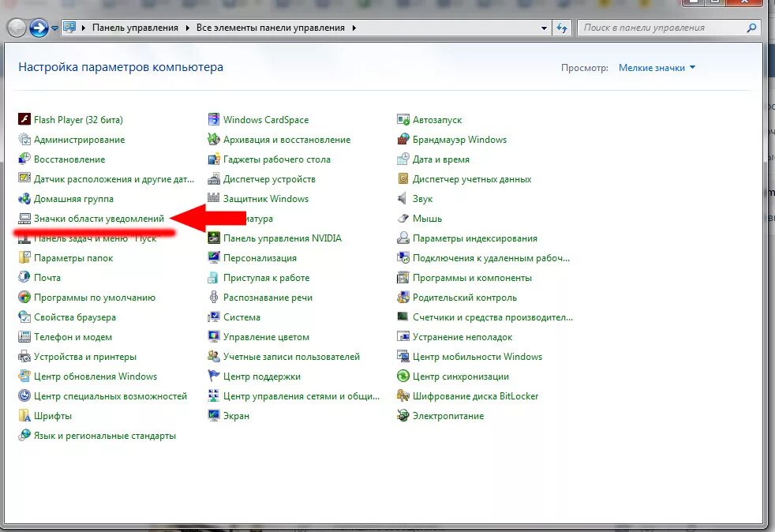
Task: Open the Домашняя группа icon
Action: tap(24, 198)
